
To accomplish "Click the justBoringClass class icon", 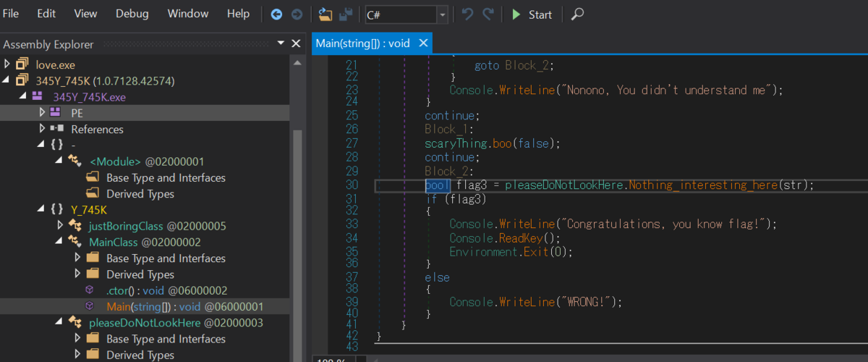I will tap(75, 226).
